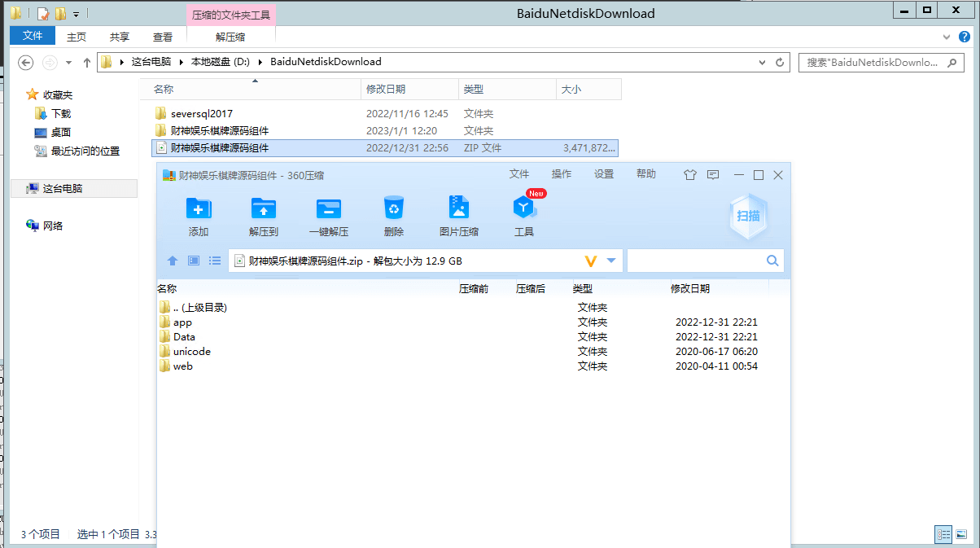Click the skin shirt icon in 360压缩 title bar
Image resolution: width=980 pixels, height=548 pixels.
[690, 175]
